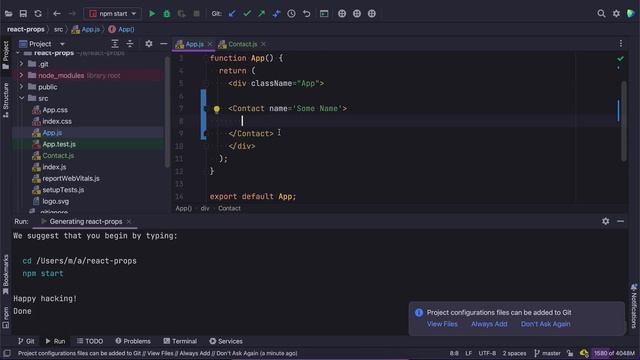This screenshot has height=360, width=640.
Task: Close the Contact.js tab
Action: pos(263,44)
